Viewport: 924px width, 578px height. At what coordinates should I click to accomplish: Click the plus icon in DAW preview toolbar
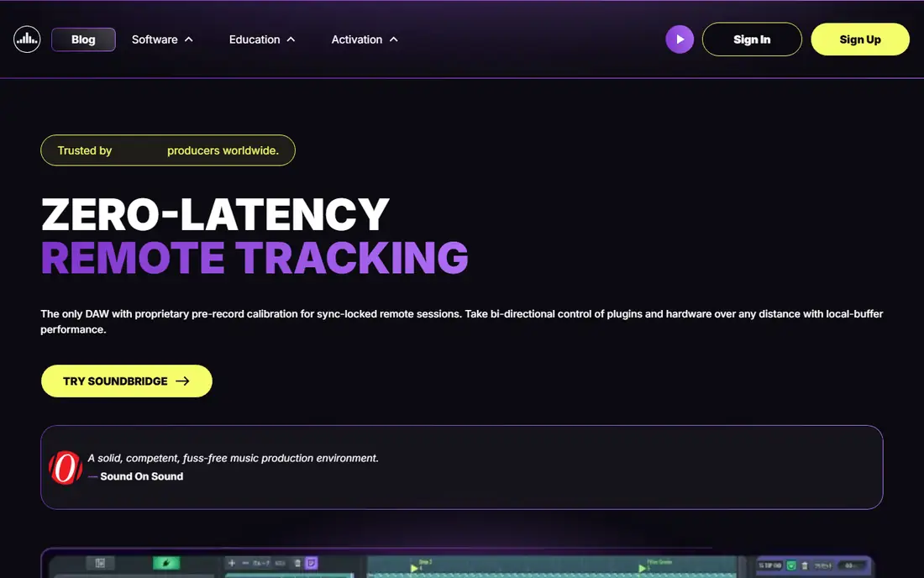232,563
